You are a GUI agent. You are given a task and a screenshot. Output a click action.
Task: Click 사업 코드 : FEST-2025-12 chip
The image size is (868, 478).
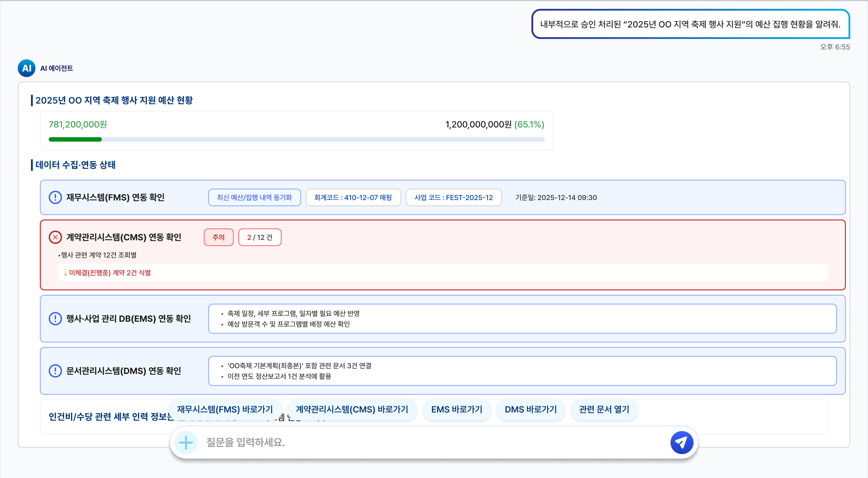tap(453, 197)
